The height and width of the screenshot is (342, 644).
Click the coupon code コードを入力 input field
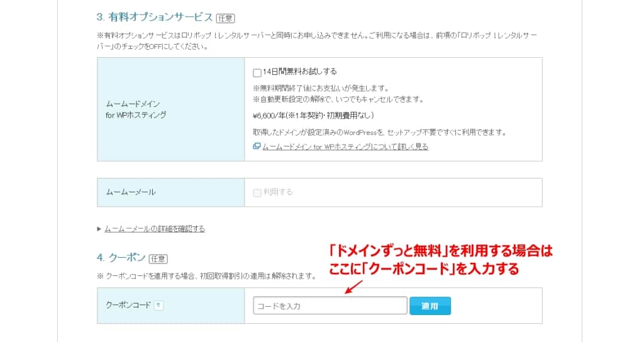point(330,306)
